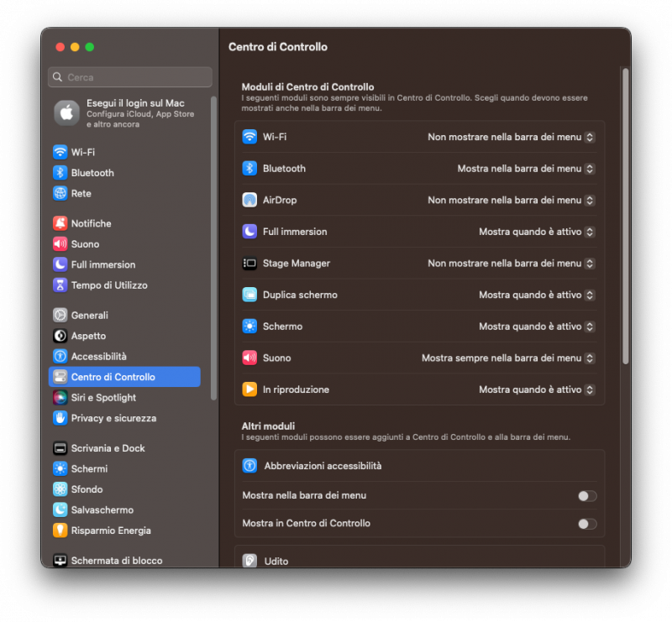672x622 pixels.
Task: Click the Apple logo login avatar
Action: point(66,113)
